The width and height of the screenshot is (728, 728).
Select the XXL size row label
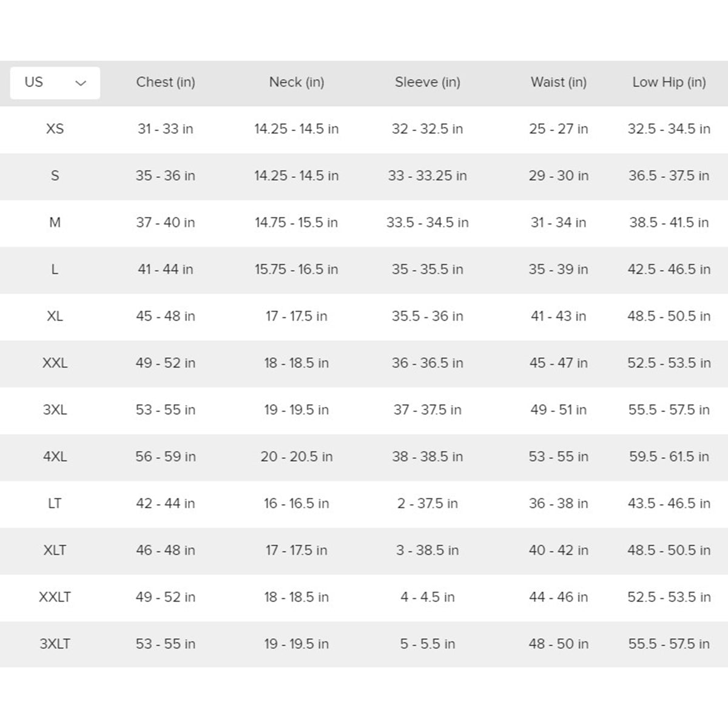[x=55, y=363]
